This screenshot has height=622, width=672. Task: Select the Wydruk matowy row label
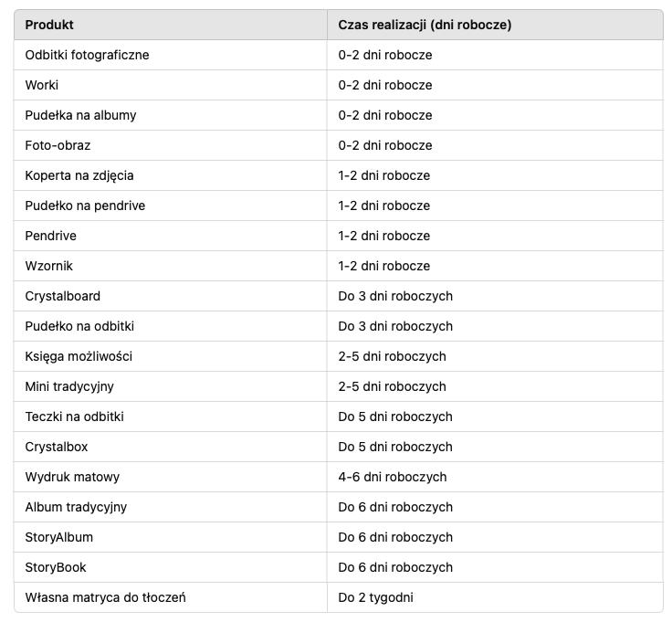(x=72, y=477)
